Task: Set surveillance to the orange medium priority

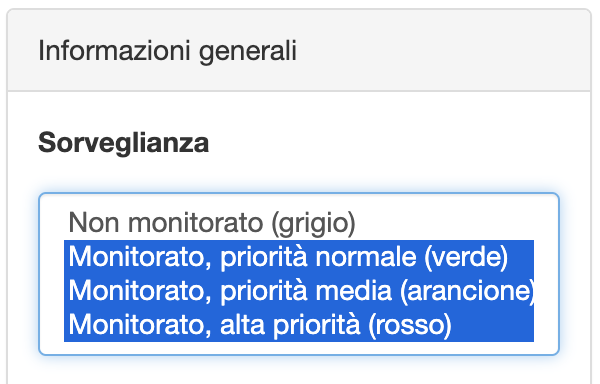Action: 299,291
